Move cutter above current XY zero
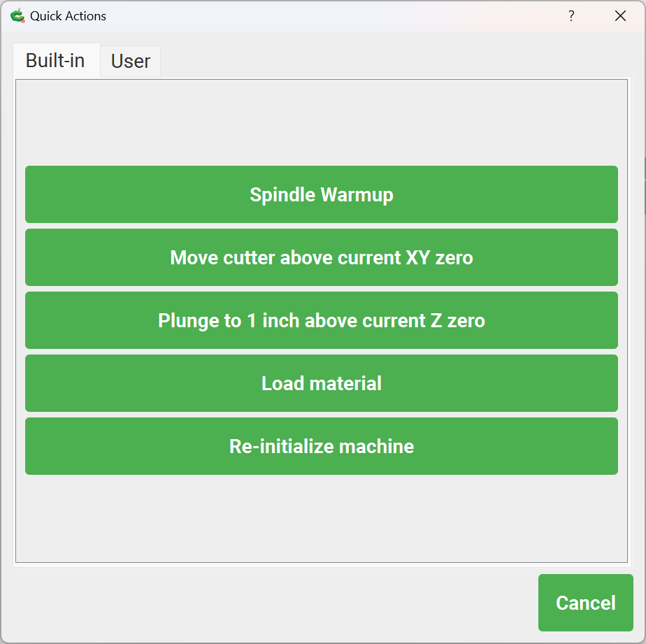Viewport: 646px width, 644px height. click(x=322, y=257)
